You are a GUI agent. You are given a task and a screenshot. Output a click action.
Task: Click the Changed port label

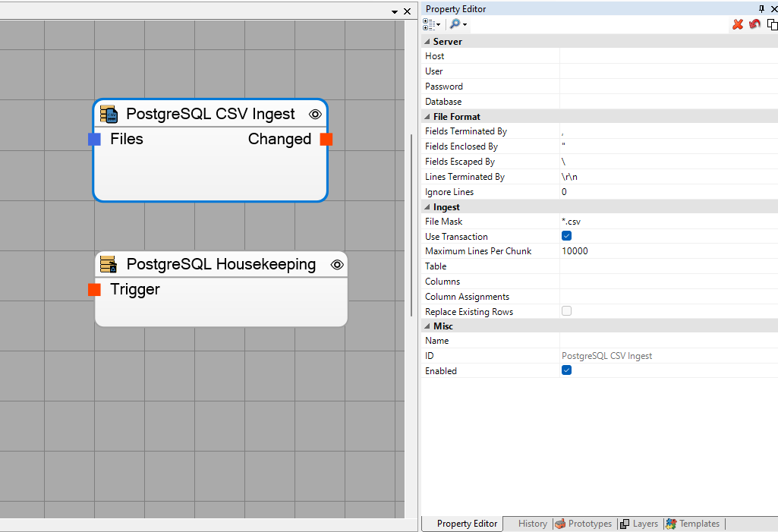point(280,140)
